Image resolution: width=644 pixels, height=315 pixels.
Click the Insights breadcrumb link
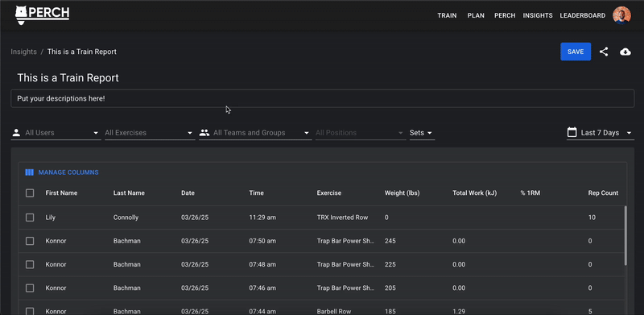24,52
